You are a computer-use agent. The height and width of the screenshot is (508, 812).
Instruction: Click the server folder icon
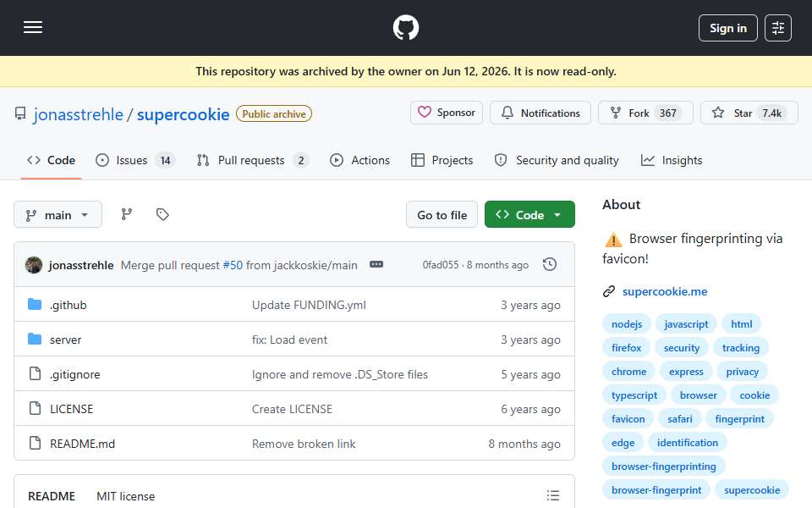[x=35, y=339]
